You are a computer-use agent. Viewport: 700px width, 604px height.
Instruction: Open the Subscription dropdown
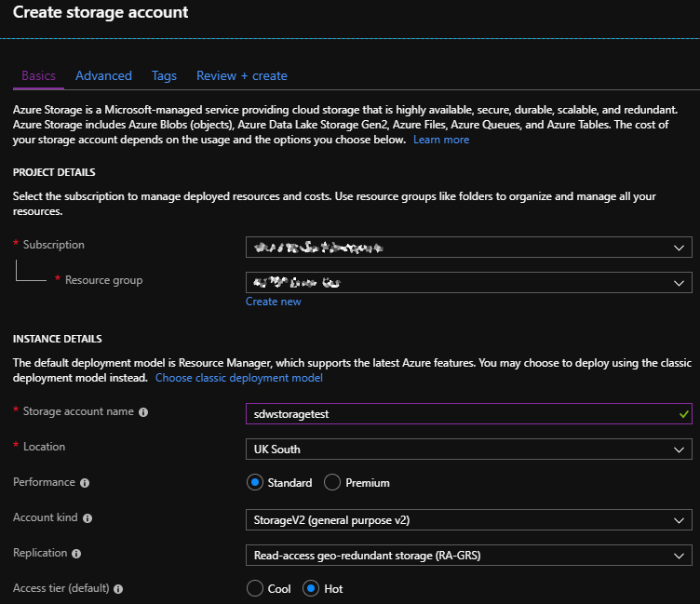(x=469, y=248)
